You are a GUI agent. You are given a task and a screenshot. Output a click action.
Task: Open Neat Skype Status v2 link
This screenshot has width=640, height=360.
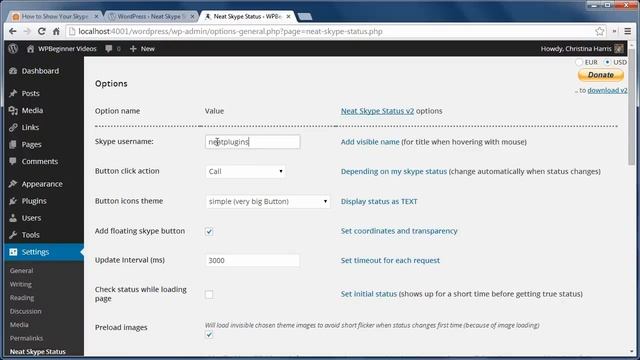tap(377, 111)
